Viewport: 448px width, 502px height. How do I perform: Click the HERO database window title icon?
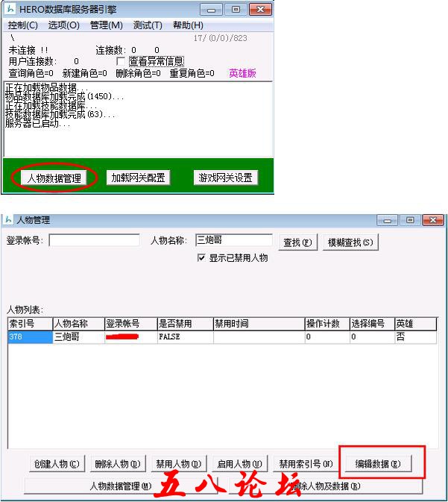[10, 10]
